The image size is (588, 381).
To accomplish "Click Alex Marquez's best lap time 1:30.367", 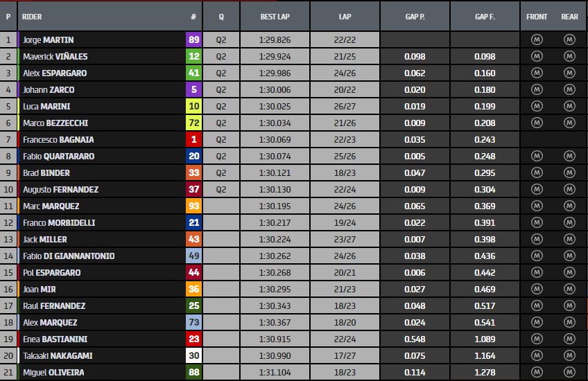I will coord(274,322).
